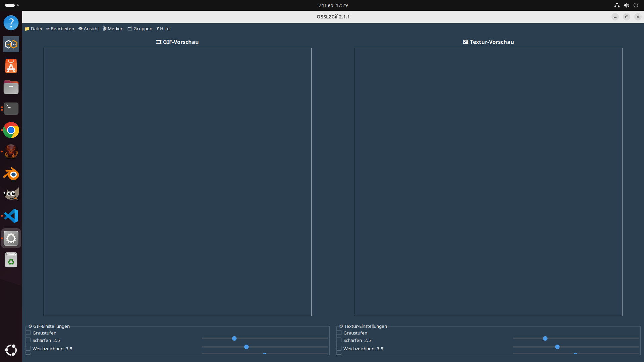Launch Blender from the dock
644x362 pixels.
point(11,174)
